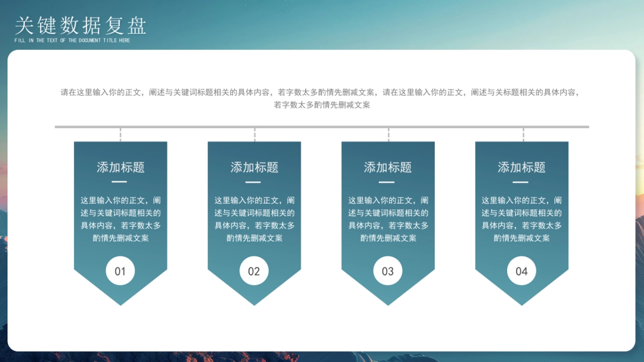Click "添加标题" heading on the fourth banner

[x=521, y=167]
